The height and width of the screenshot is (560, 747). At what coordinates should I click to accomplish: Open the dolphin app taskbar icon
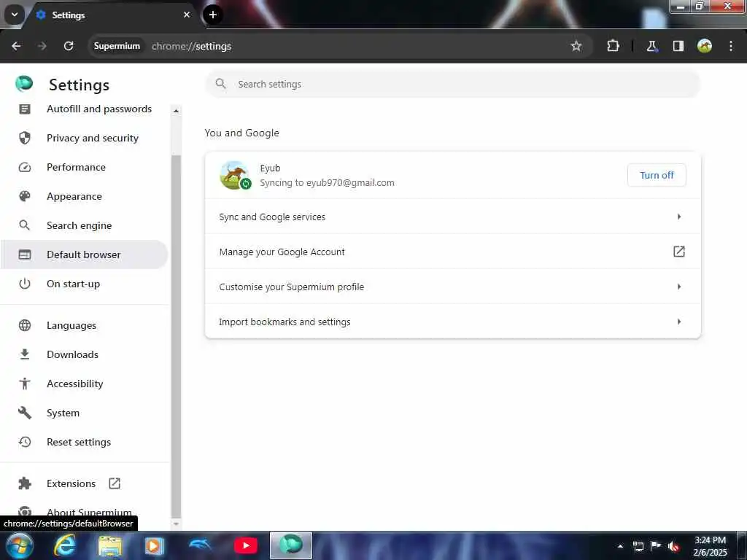tap(200, 544)
